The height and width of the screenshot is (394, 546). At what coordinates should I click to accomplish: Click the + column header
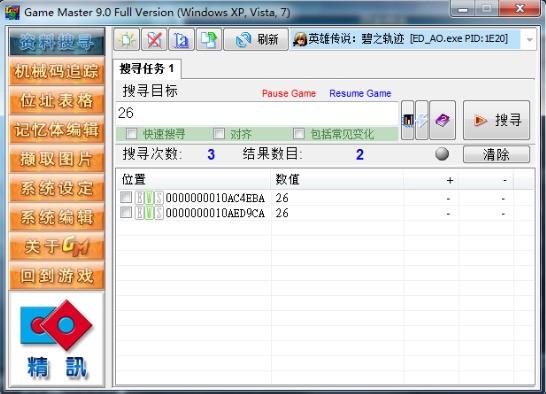pyautogui.click(x=431, y=180)
